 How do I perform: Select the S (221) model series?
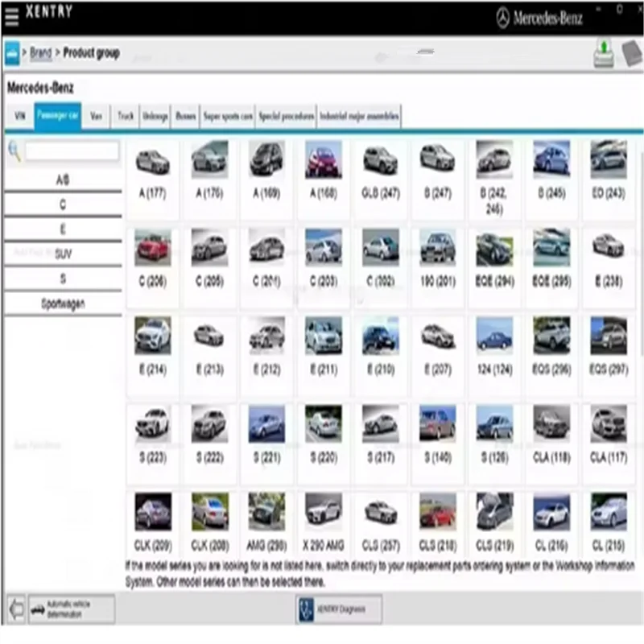point(266,444)
